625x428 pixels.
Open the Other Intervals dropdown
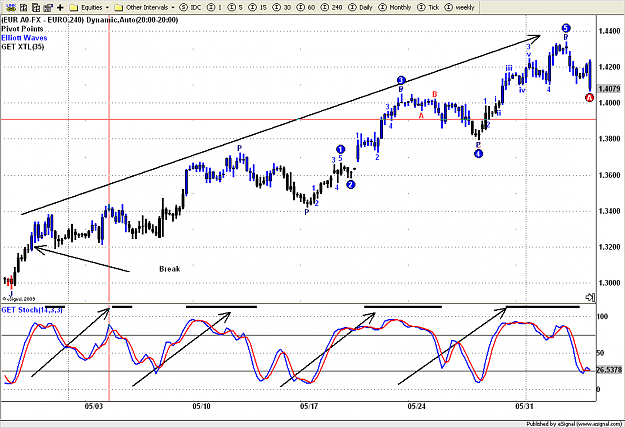[145, 7]
